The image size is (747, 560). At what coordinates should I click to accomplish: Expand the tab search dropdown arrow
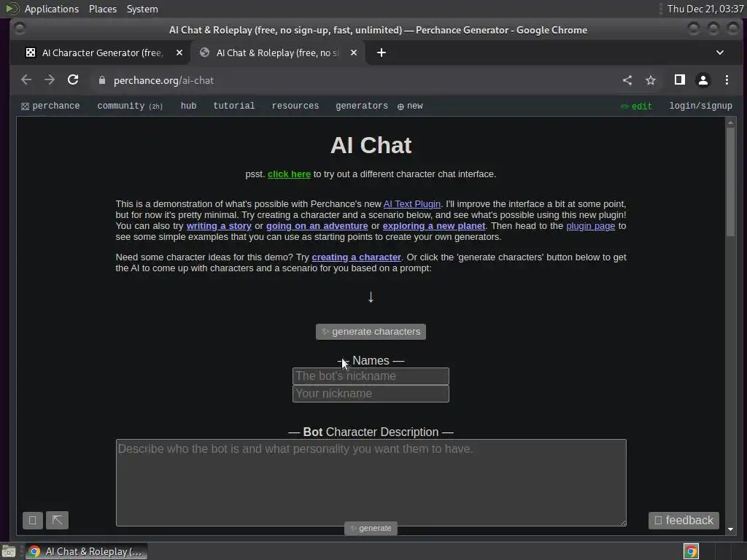pyautogui.click(x=720, y=52)
